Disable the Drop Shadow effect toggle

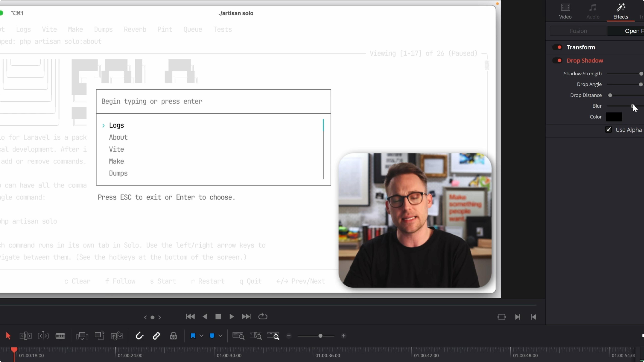(x=557, y=61)
